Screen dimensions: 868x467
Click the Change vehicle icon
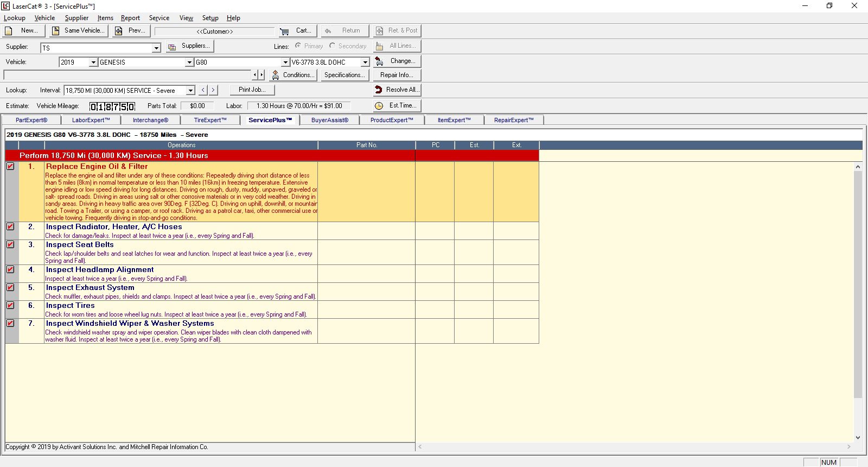(x=380, y=61)
